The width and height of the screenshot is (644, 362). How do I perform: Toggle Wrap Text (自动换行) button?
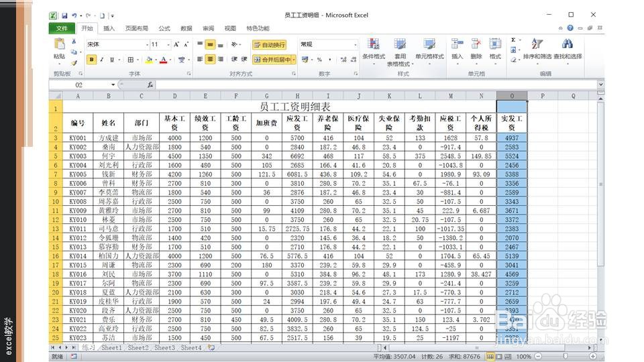coord(270,45)
